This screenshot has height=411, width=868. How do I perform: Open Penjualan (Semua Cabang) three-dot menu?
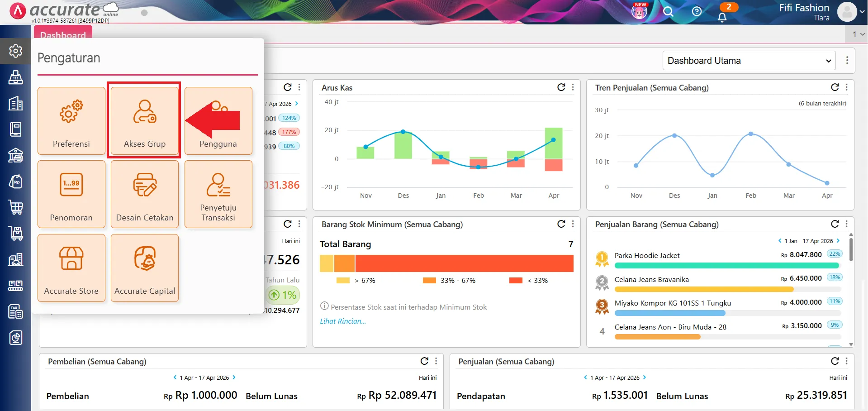click(846, 361)
